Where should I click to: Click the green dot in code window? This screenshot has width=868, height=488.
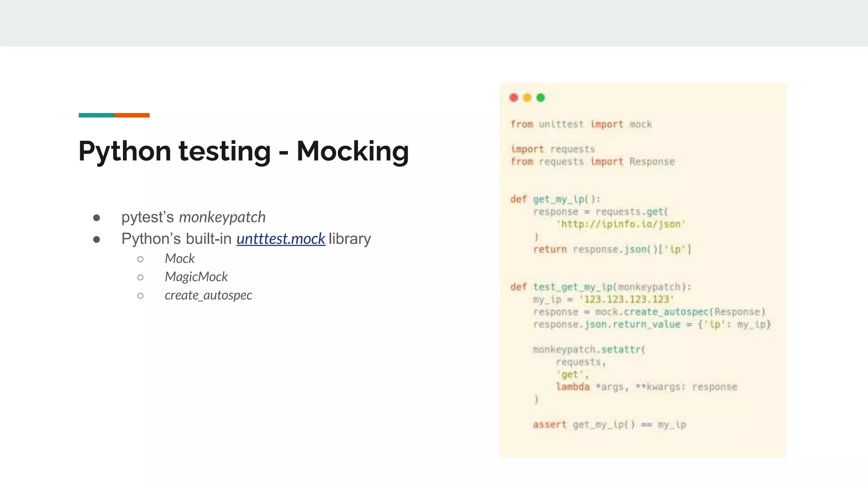click(541, 98)
